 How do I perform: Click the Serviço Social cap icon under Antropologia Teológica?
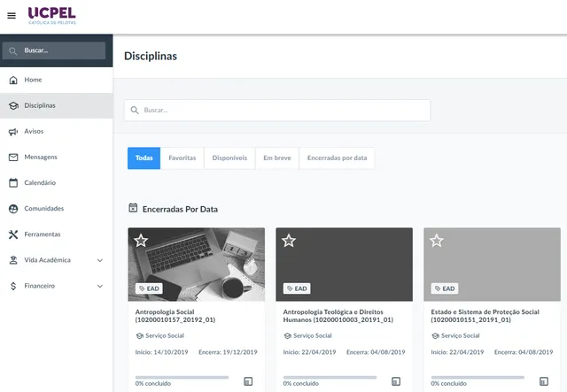(x=287, y=336)
